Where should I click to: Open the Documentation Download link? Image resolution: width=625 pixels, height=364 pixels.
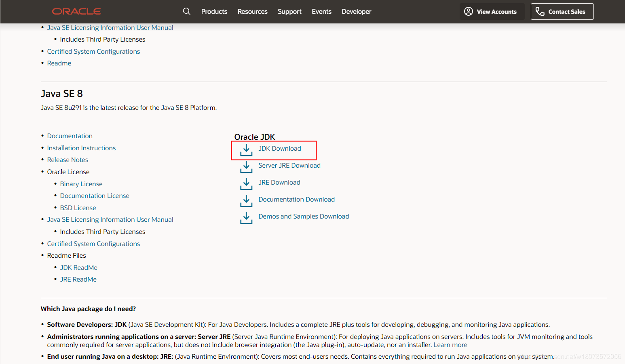coord(297,199)
